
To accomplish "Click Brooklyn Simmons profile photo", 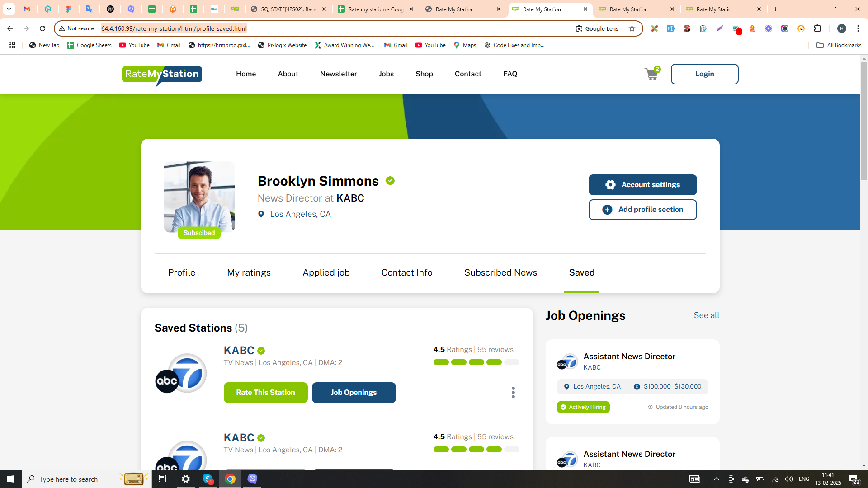I will click(x=199, y=197).
